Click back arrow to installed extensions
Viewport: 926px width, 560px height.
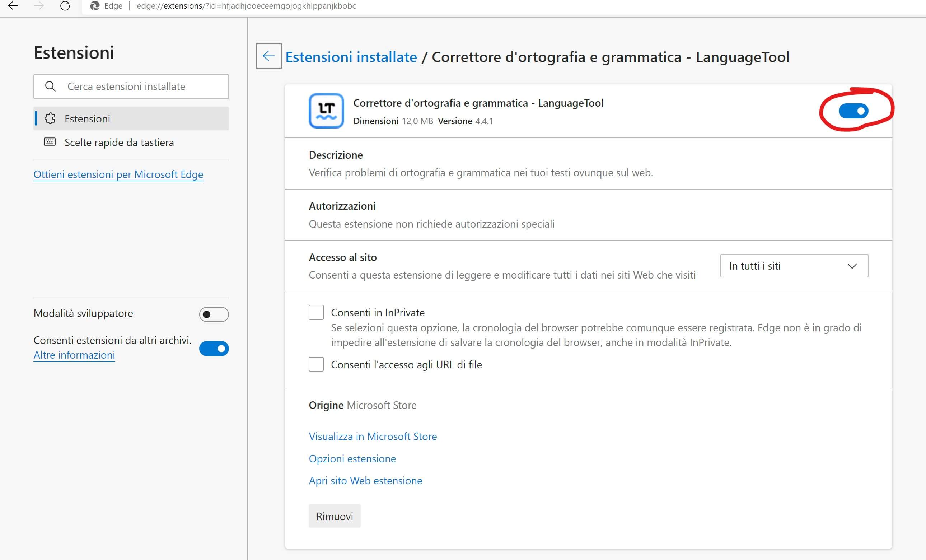(x=268, y=56)
